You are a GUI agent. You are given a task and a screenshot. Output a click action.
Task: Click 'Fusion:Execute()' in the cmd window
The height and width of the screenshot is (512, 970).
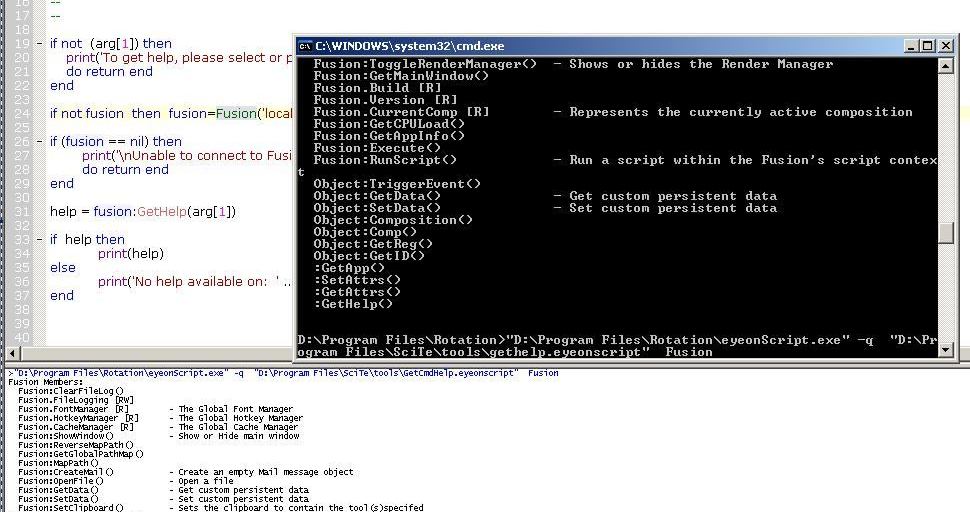377,148
